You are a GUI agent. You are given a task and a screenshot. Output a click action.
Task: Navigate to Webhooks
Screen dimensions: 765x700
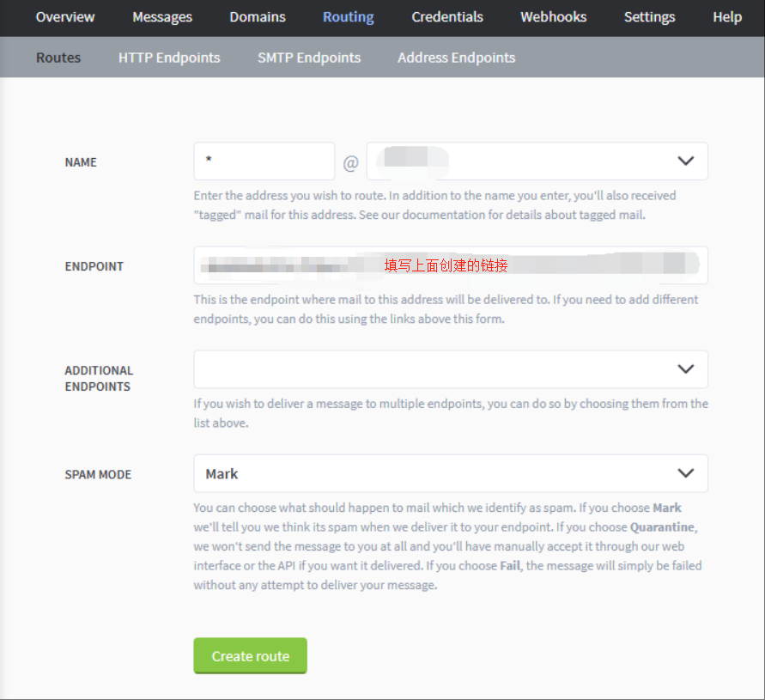(x=554, y=17)
